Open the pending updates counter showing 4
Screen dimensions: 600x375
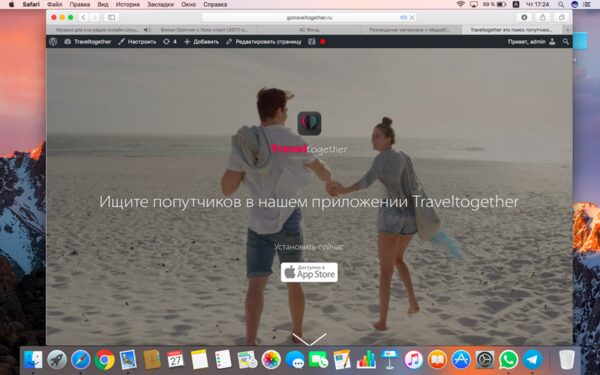pos(170,42)
